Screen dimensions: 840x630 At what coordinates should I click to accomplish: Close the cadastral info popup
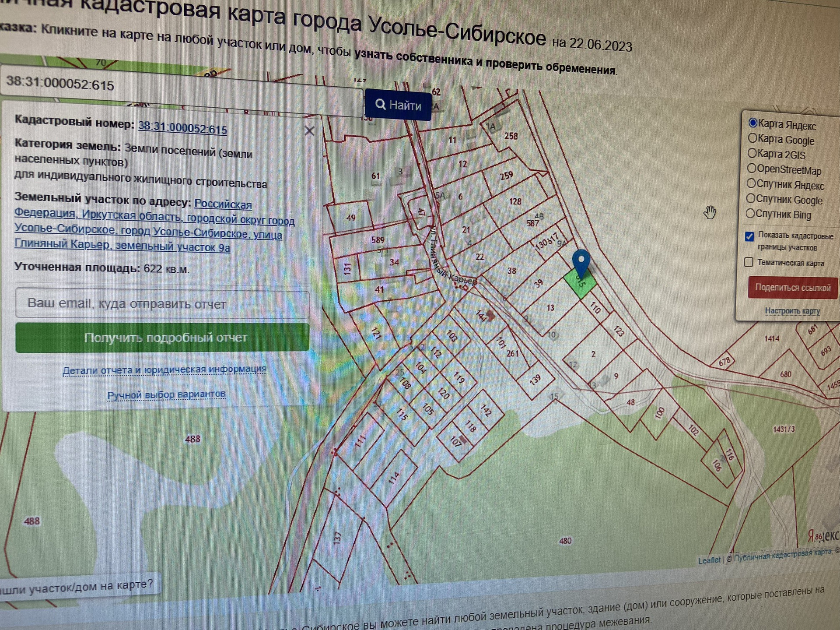[309, 131]
